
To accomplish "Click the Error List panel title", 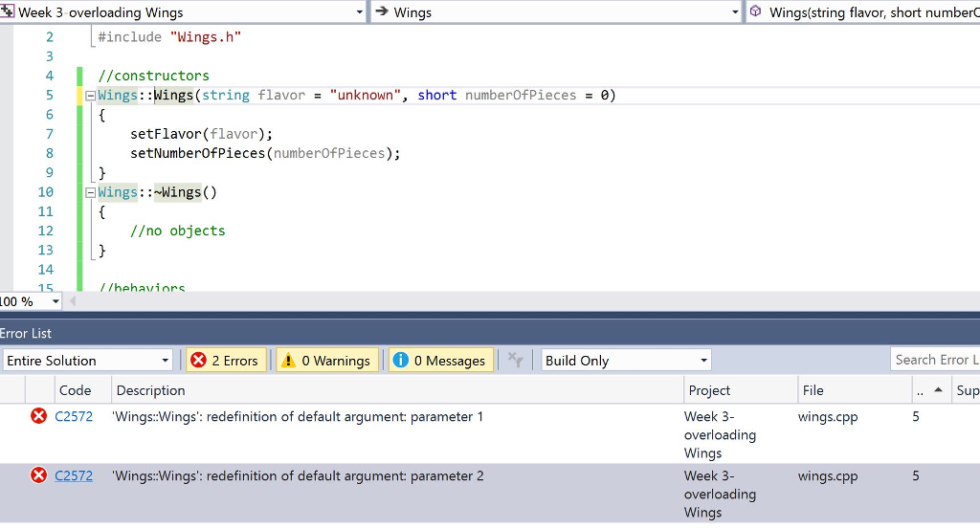I will point(26,333).
